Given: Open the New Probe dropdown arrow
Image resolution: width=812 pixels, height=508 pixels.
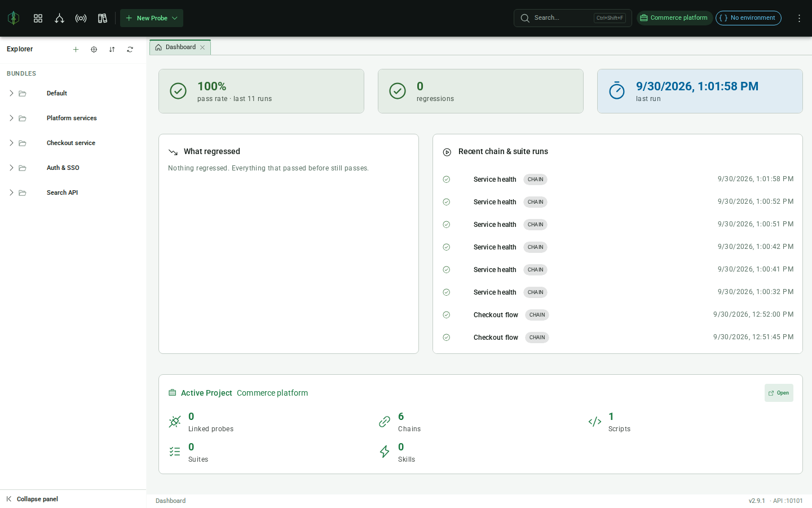Looking at the screenshot, I should [175, 18].
